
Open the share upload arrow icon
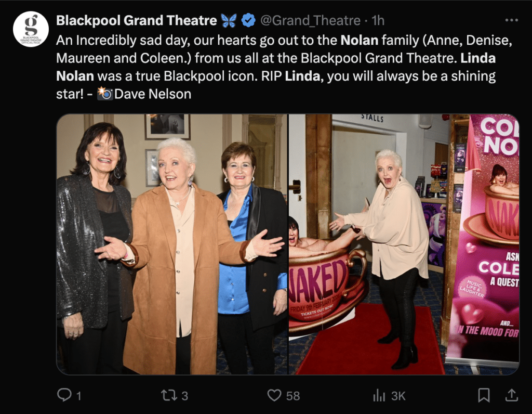512,395
